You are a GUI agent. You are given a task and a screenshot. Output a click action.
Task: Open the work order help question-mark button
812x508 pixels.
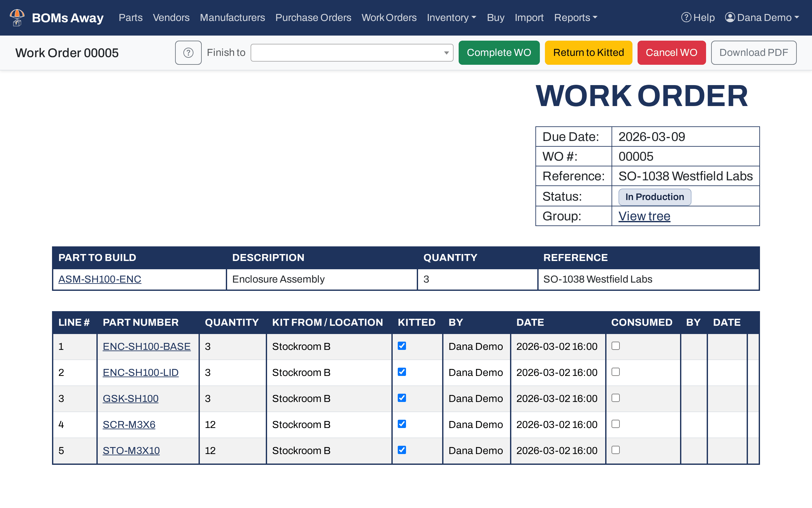[188, 53]
